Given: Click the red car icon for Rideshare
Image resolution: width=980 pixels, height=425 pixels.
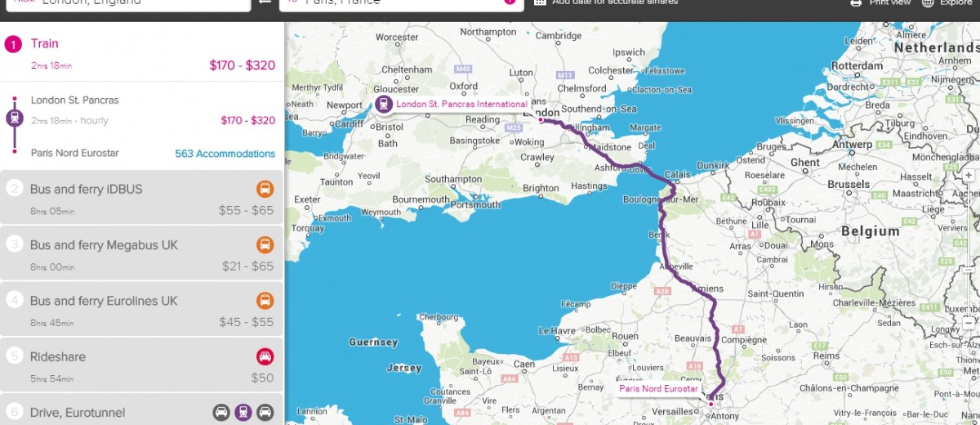Looking at the screenshot, I should pos(265,357).
